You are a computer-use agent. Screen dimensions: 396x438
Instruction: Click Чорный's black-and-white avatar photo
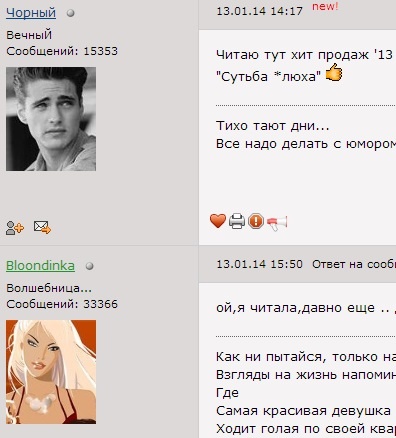[51, 119]
